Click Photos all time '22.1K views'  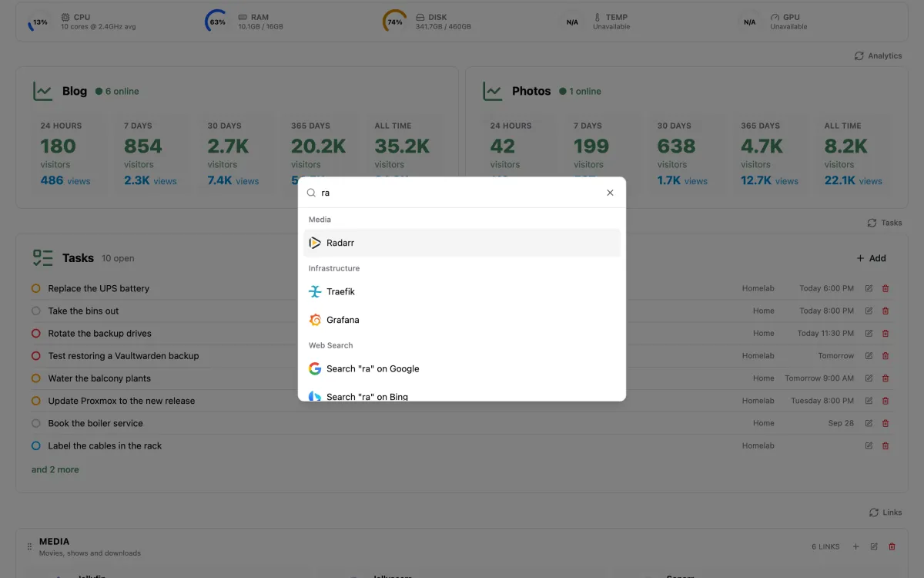pos(853,181)
